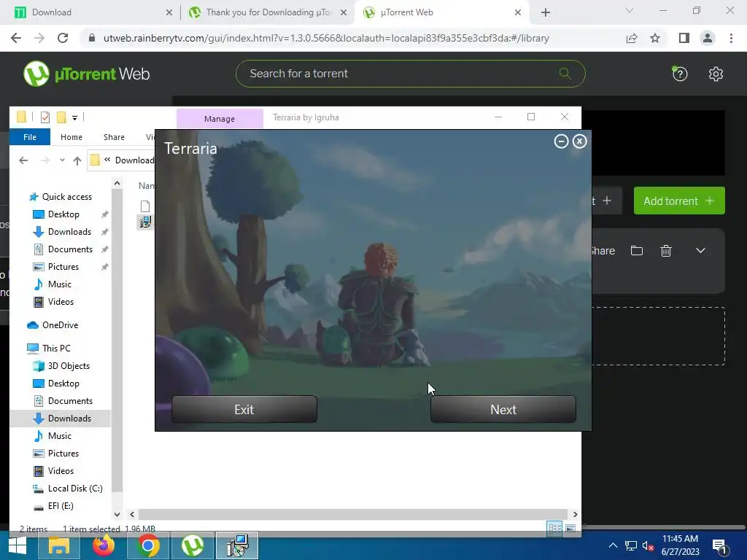
Task: Select Quick access in the navigation pane
Action: pyautogui.click(x=66, y=197)
